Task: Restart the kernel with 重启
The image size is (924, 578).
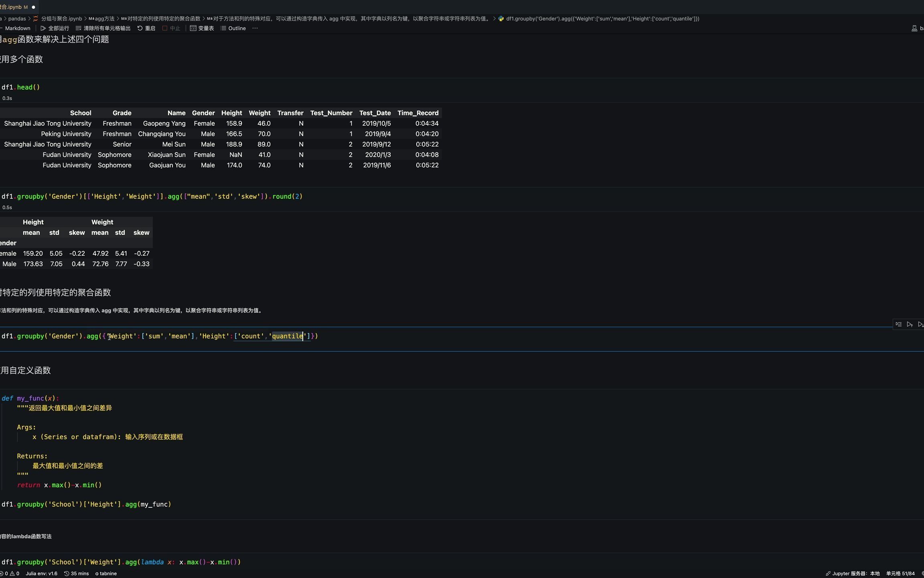Action: 146,28
